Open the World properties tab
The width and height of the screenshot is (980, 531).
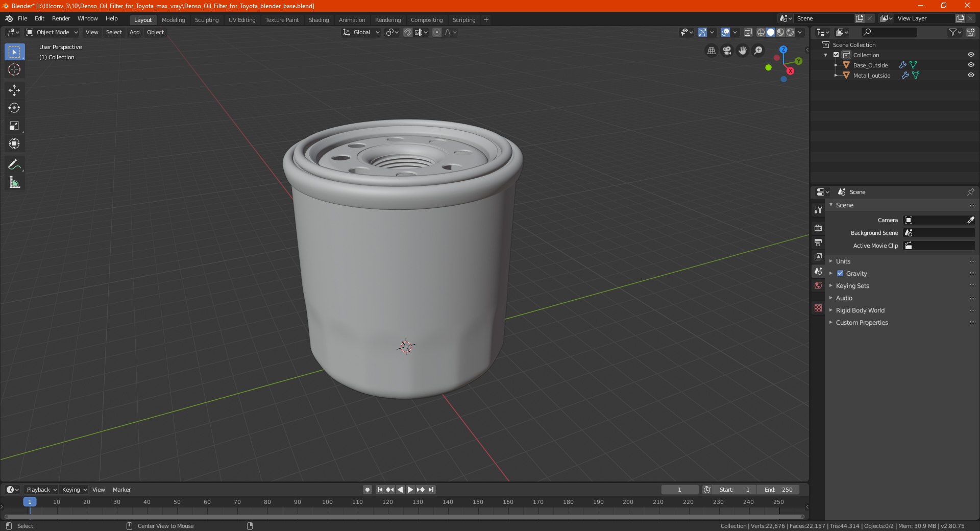818,285
